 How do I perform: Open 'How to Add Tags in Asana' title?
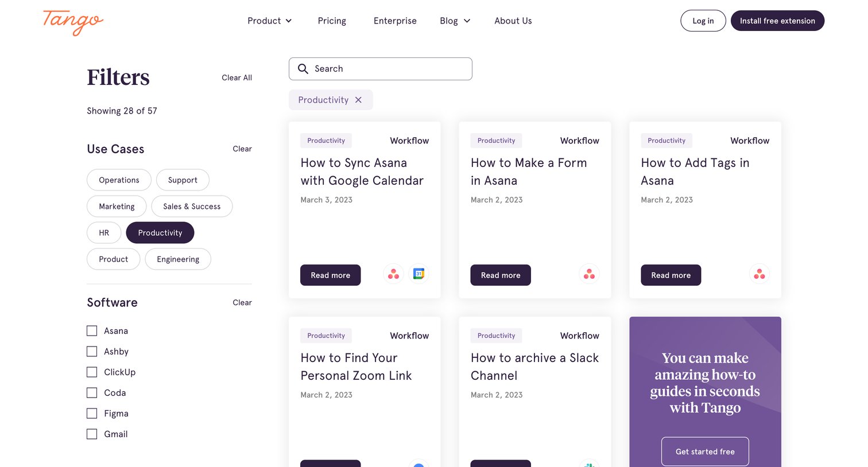(695, 172)
